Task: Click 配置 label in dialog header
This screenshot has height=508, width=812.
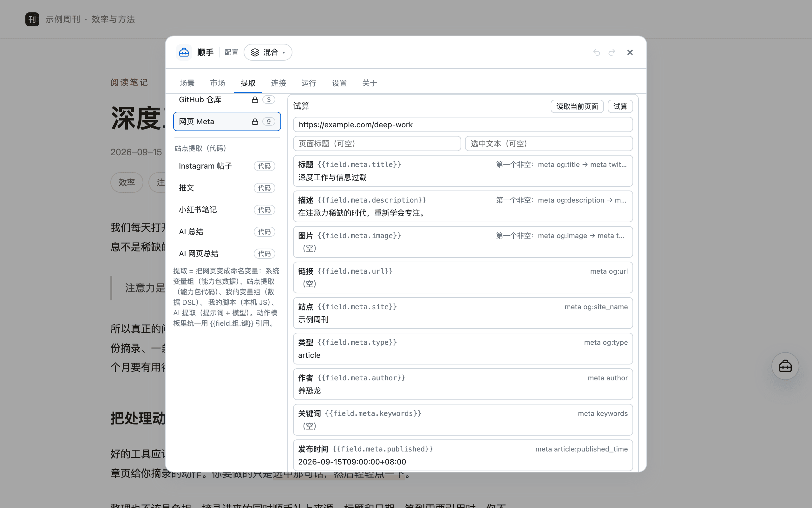Action: [231, 52]
